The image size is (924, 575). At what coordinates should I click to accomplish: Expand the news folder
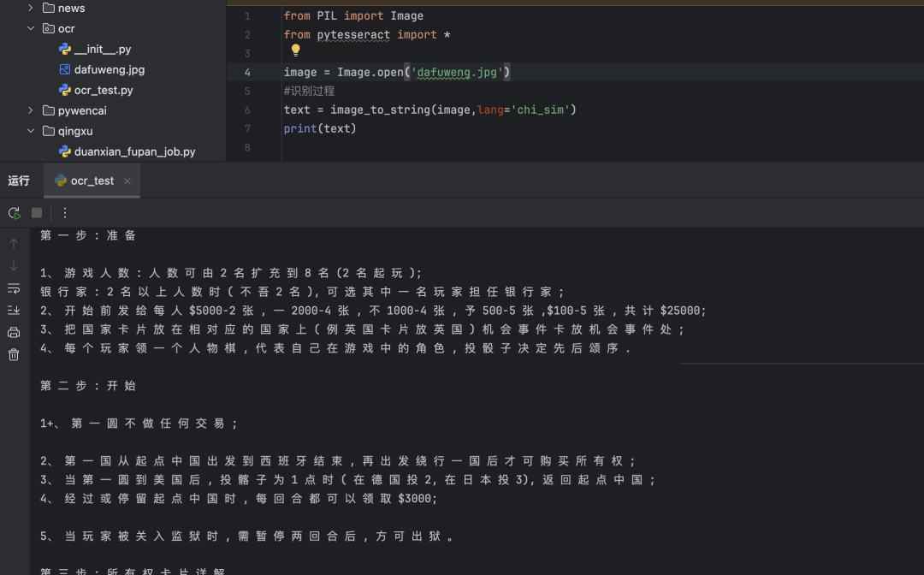(x=31, y=8)
